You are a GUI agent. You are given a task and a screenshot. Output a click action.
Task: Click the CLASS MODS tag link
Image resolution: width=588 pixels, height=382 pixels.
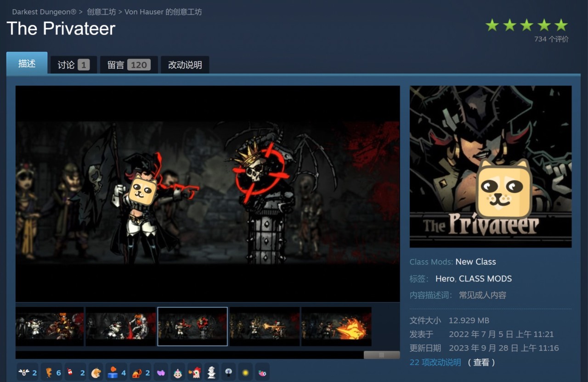[485, 279]
